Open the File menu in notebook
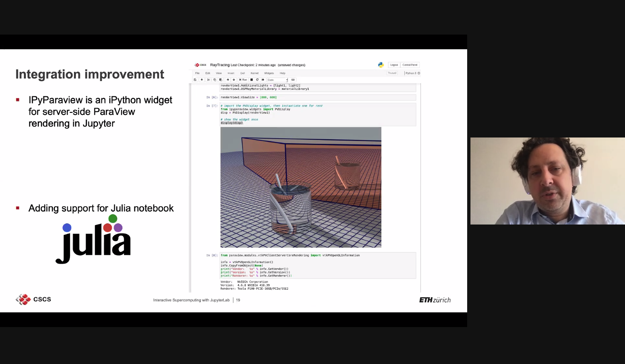The width and height of the screenshot is (625, 364). tap(197, 73)
